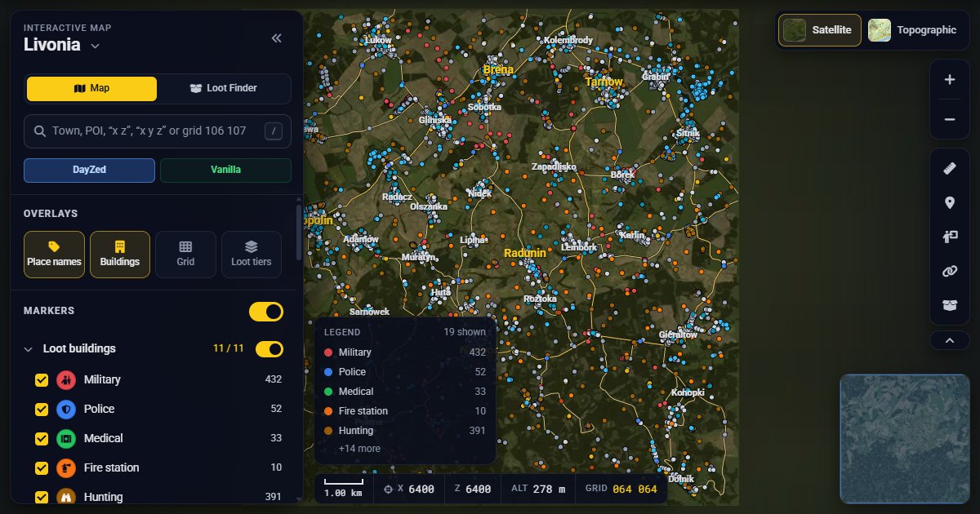Click the Sitnik place label
Image resolution: width=980 pixels, height=514 pixels.
pos(688,133)
